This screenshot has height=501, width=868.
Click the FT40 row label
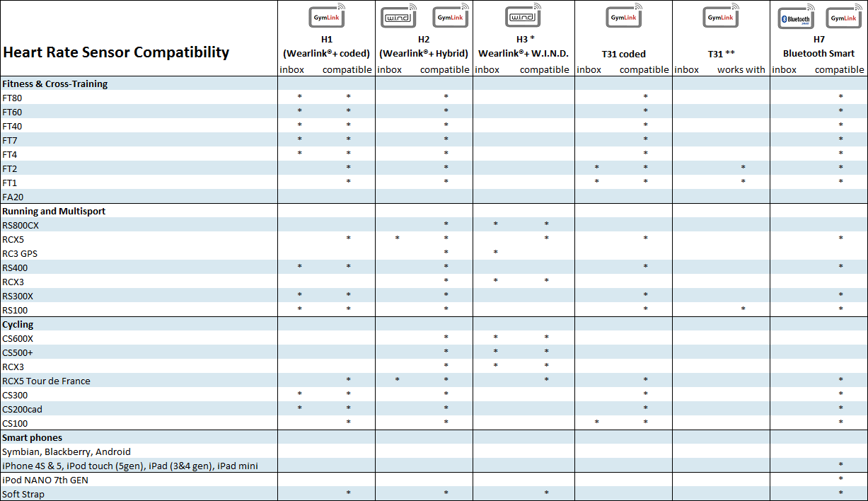pyautogui.click(x=12, y=126)
